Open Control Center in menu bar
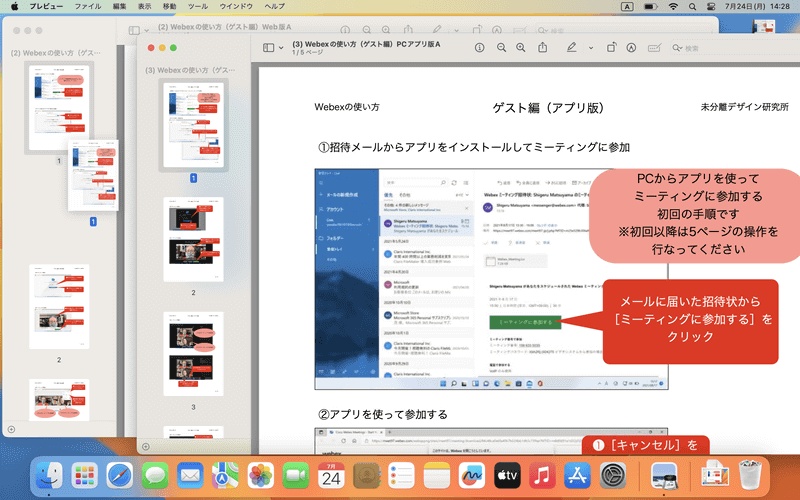 tap(711, 6)
